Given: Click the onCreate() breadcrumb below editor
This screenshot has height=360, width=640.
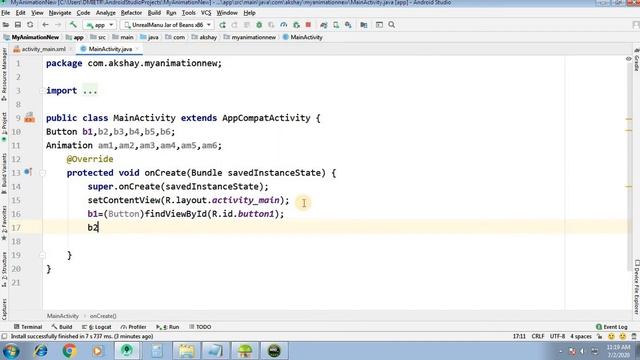Looking at the screenshot, I should click(103, 316).
